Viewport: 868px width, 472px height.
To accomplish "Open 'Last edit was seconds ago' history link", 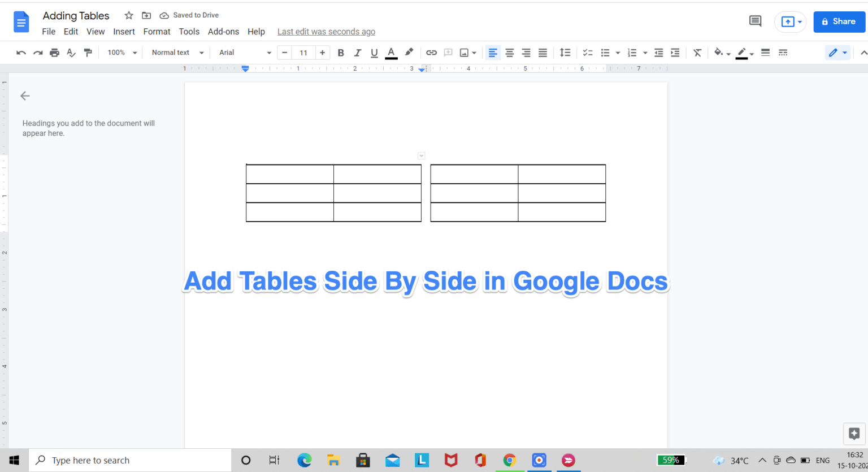I will [x=326, y=32].
